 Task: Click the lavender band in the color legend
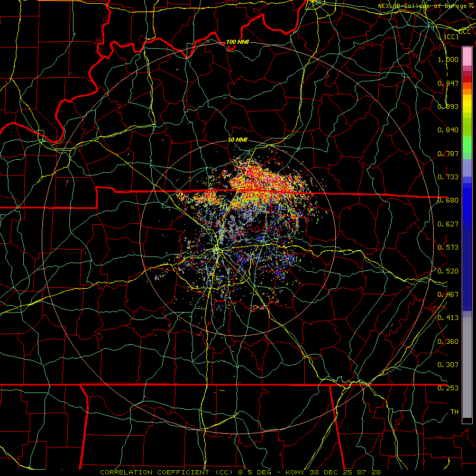467,168
